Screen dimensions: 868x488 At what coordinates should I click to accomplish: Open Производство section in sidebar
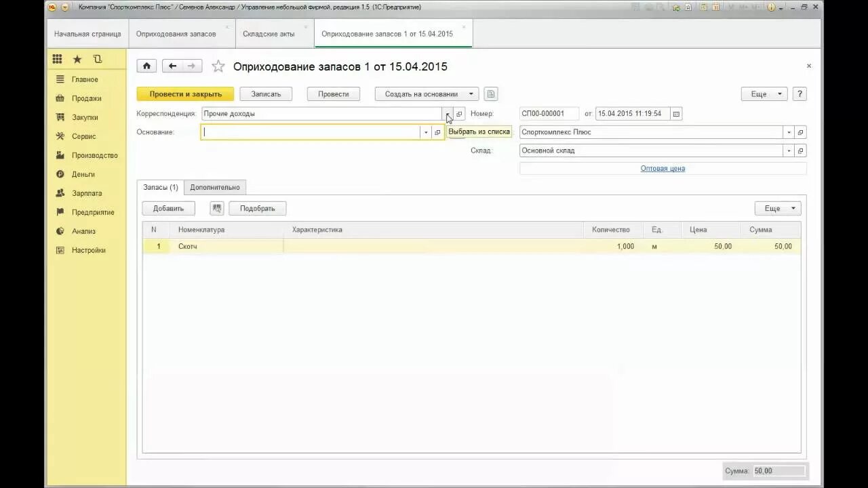point(85,155)
